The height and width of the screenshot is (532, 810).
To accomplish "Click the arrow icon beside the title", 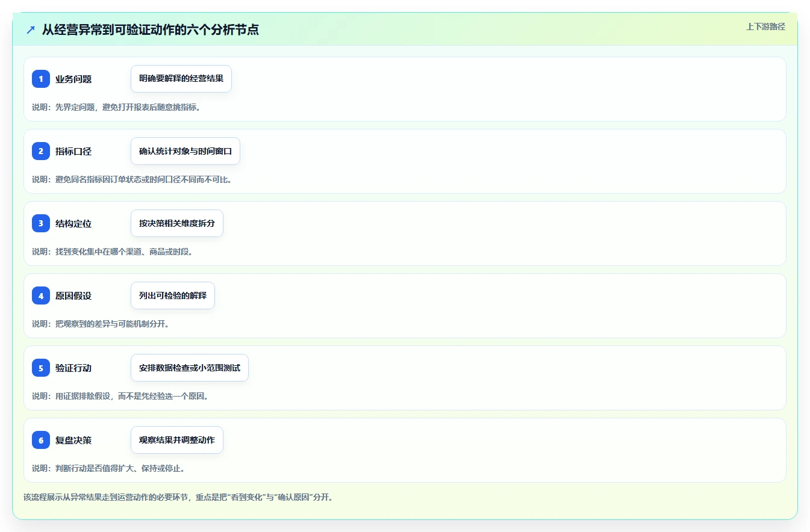I will (x=31, y=29).
